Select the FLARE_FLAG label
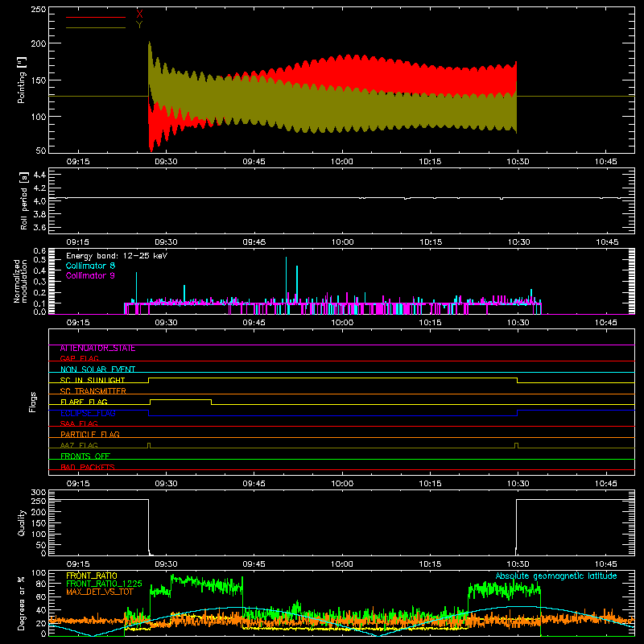The width and height of the screenshot is (644, 644). pos(84,402)
